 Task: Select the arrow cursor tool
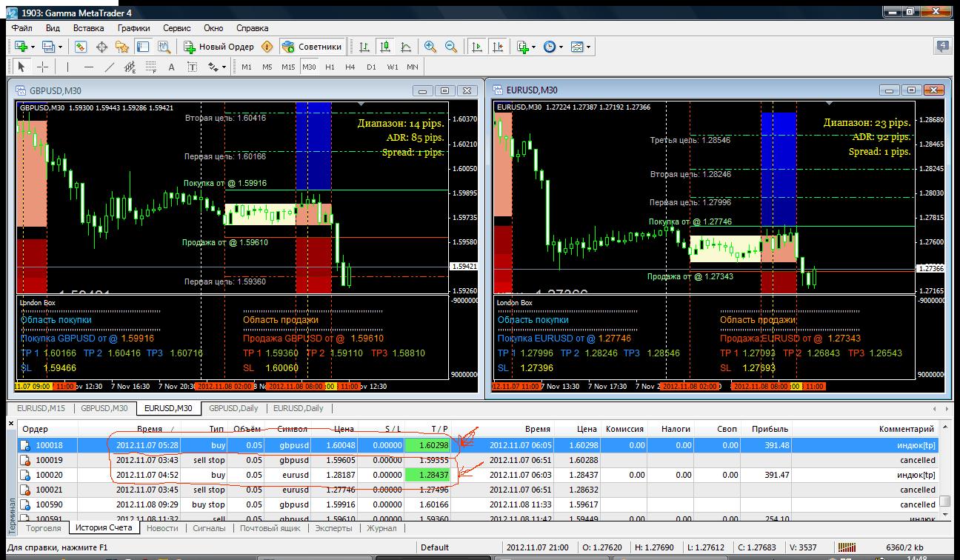[21, 67]
